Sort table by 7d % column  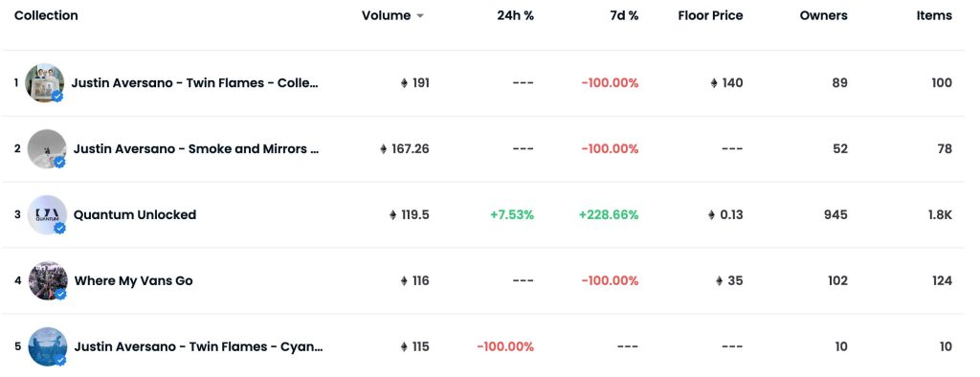[624, 15]
